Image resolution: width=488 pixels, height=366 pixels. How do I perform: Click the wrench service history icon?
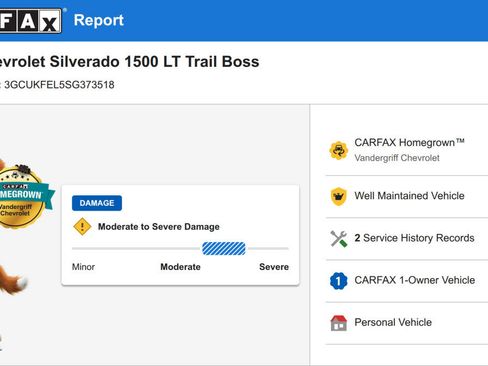click(x=339, y=238)
